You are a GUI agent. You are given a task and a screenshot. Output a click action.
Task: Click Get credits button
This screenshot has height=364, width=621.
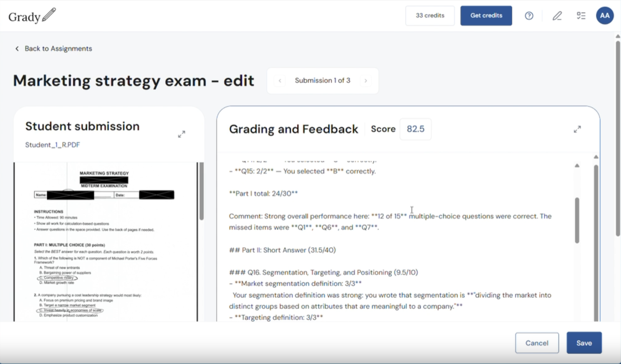(x=486, y=16)
